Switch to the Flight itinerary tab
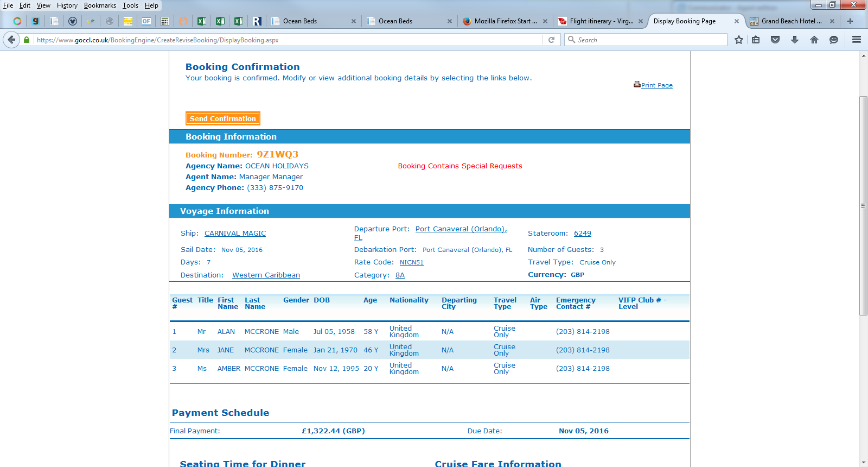 tap(600, 21)
